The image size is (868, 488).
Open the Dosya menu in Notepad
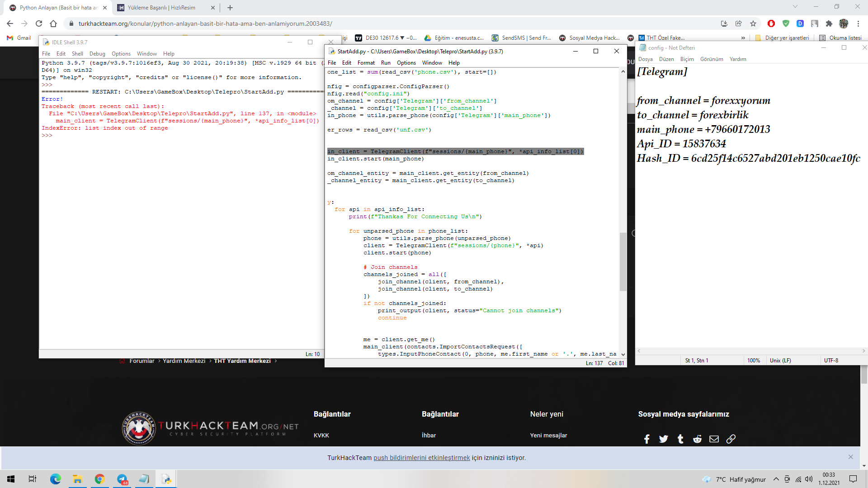pos(646,59)
